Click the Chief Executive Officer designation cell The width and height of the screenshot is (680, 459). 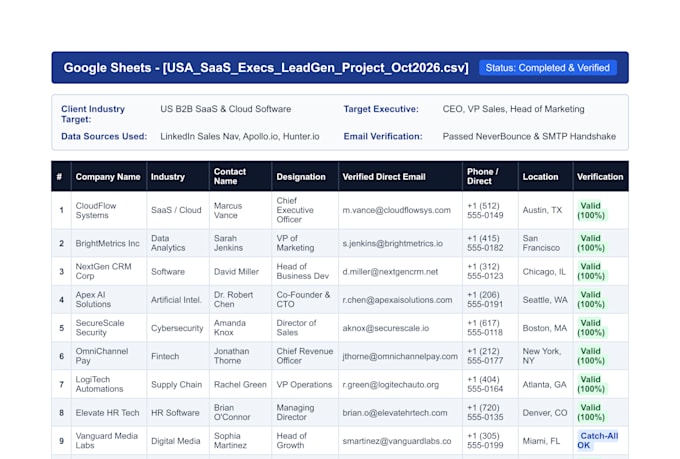305,210
